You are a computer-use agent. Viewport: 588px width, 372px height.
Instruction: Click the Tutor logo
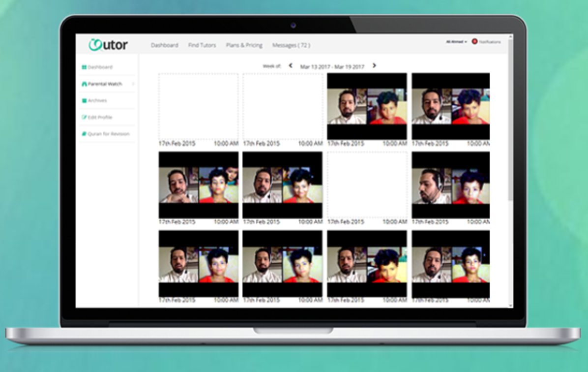[106, 44]
